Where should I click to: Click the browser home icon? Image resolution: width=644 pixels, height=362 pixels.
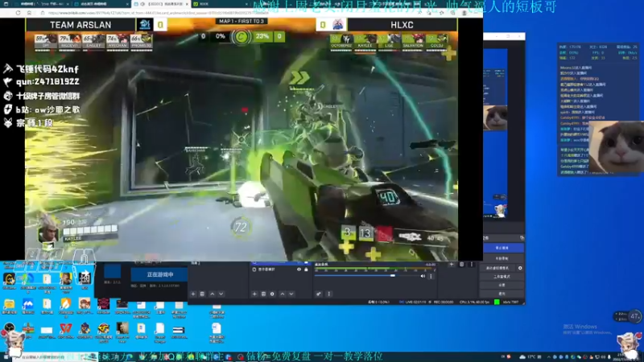click(29, 13)
